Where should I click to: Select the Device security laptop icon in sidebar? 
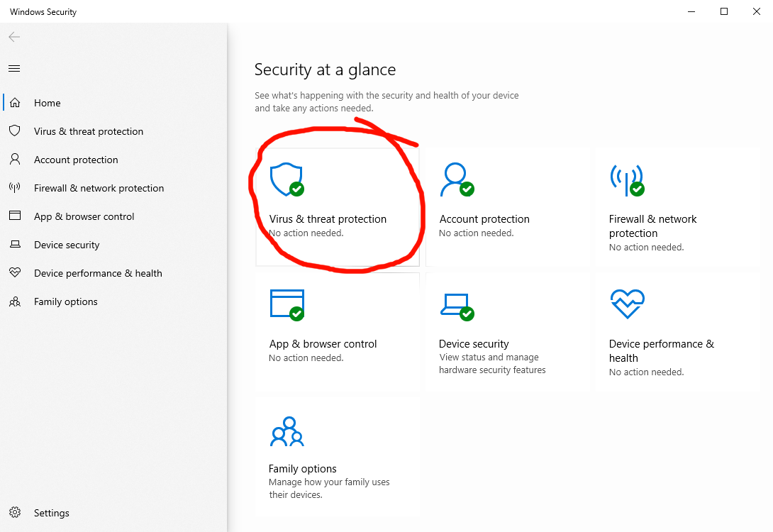coord(14,245)
